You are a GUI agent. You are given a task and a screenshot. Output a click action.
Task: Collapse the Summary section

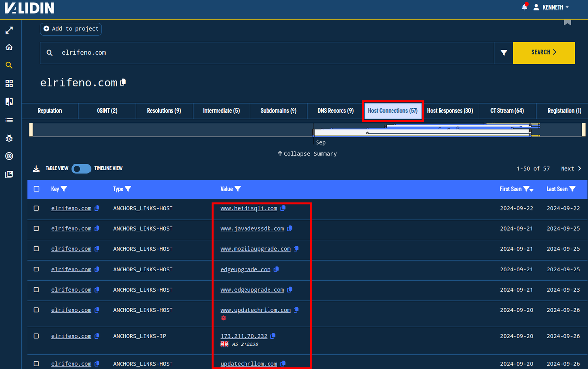click(x=307, y=154)
